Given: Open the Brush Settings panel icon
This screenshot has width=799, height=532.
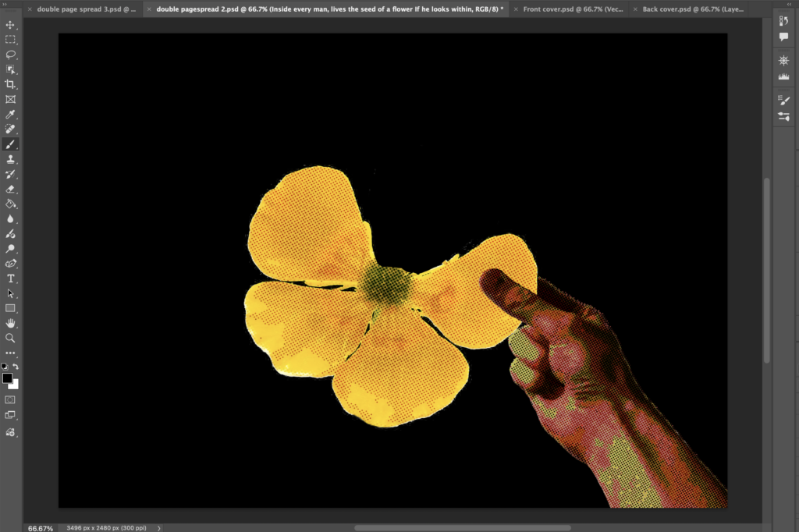Looking at the screenshot, I should pyautogui.click(x=784, y=100).
